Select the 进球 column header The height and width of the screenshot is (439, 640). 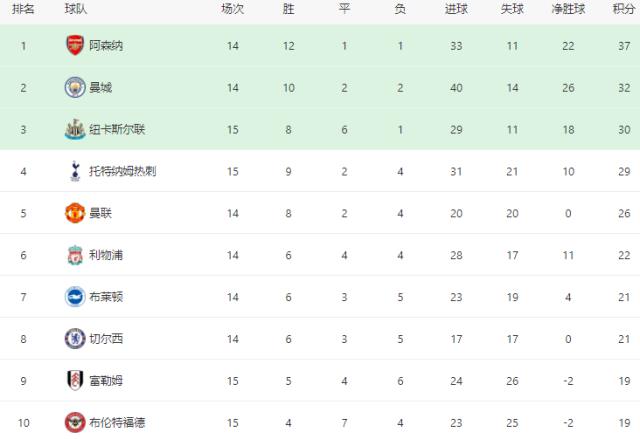455,9
